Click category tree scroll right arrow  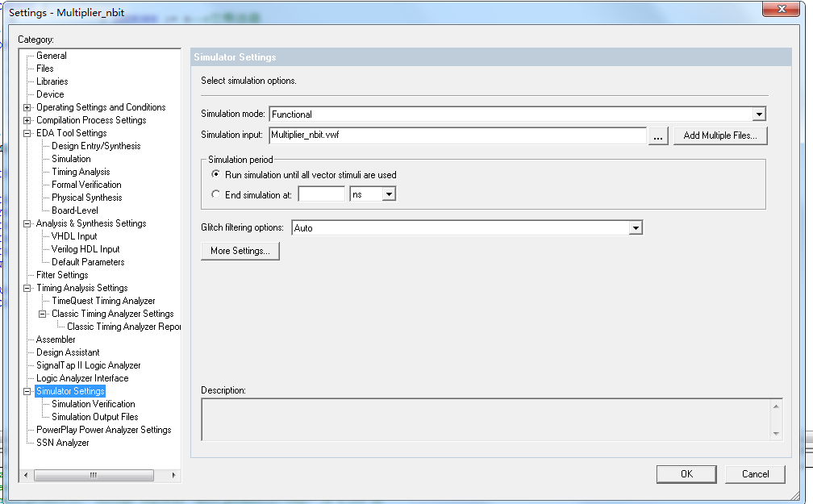coord(173,475)
